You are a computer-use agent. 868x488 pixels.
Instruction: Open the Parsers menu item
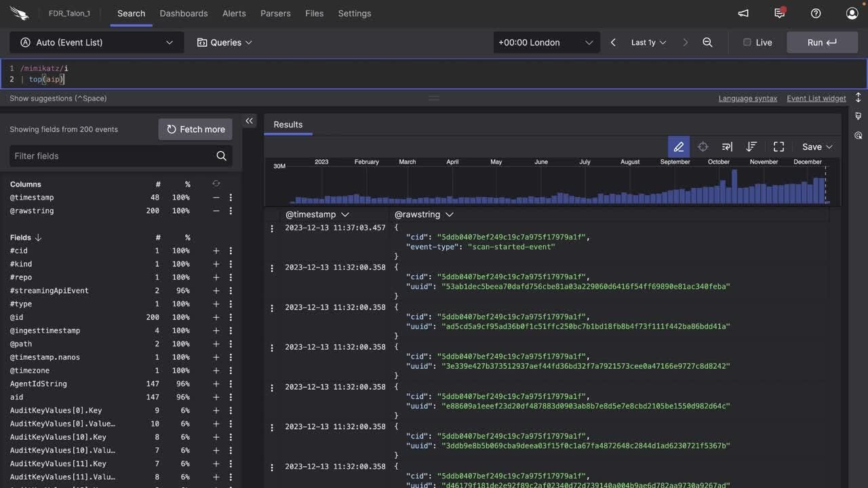click(275, 13)
